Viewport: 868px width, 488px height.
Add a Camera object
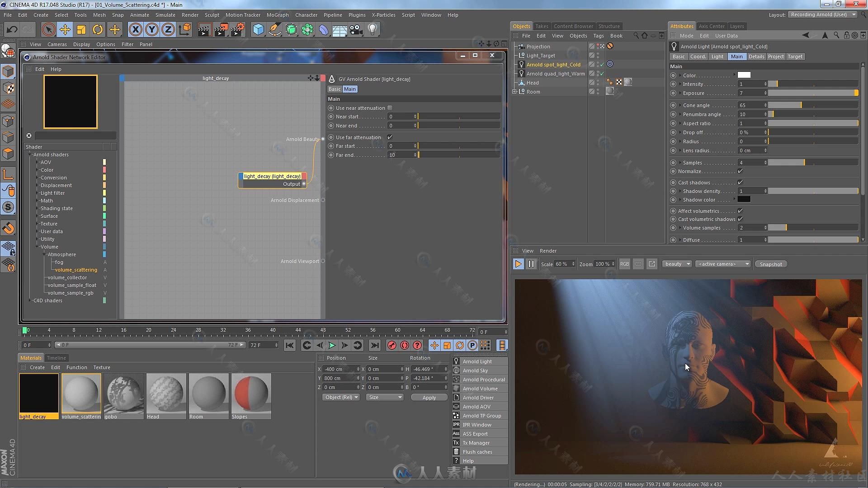click(x=356, y=30)
